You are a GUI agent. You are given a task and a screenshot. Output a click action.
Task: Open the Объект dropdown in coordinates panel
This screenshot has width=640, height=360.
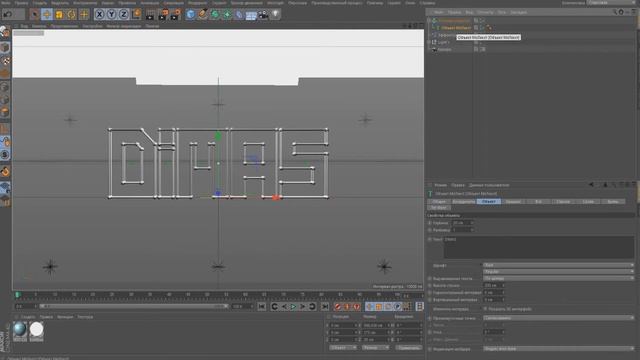(342, 348)
